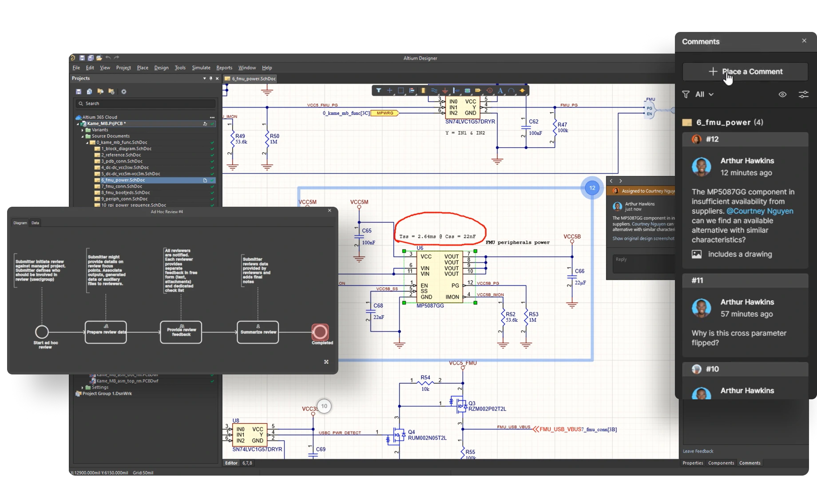Viewport: 817px width, 504px height.
Task: Select the cross move tool in active bar
Action: (x=390, y=91)
